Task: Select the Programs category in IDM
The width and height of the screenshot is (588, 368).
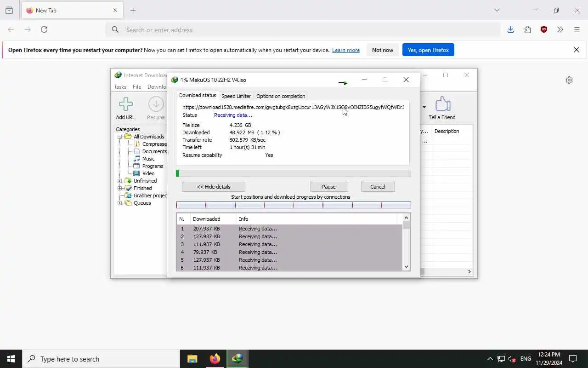Action: click(153, 166)
